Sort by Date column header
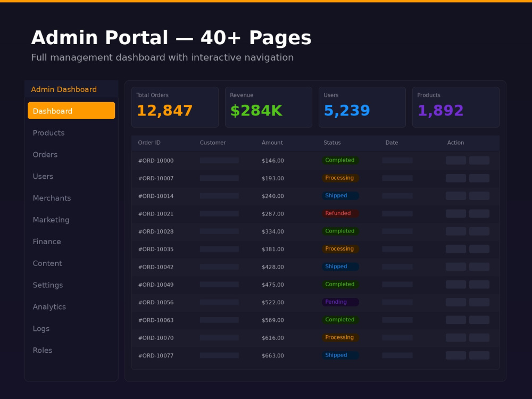The width and height of the screenshot is (532, 399). click(392, 143)
